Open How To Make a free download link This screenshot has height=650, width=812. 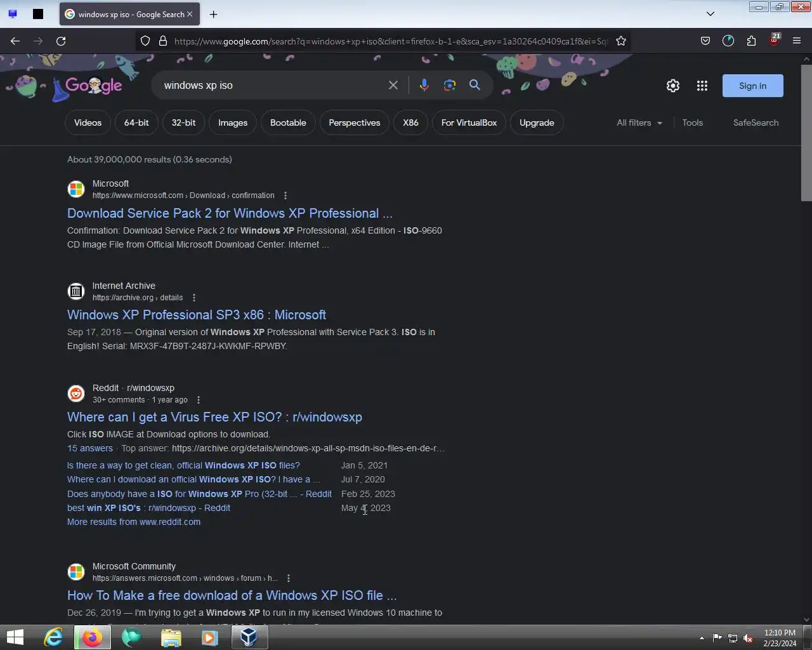(232, 595)
